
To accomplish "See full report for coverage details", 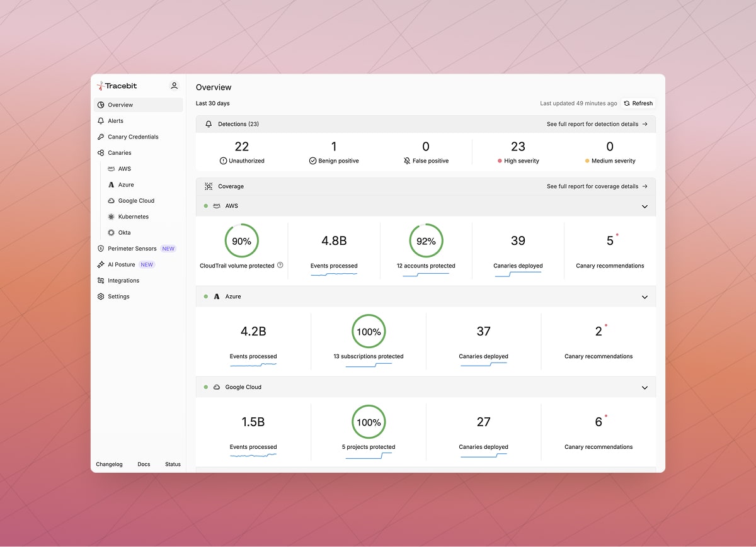I will pyautogui.click(x=597, y=186).
